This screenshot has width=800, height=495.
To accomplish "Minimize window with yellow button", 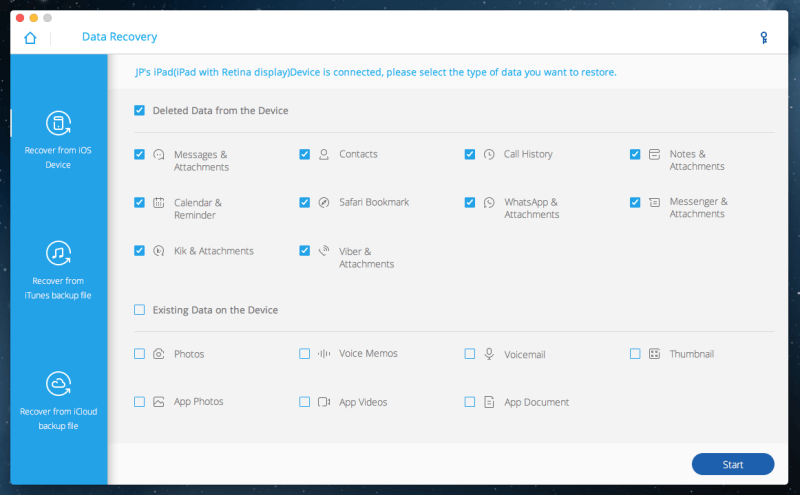I will [x=34, y=18].
